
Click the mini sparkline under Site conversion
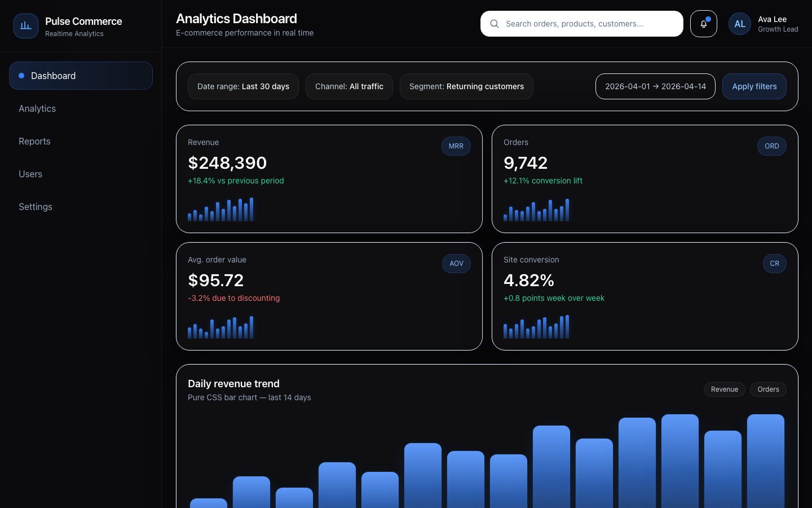click(536, 327)
